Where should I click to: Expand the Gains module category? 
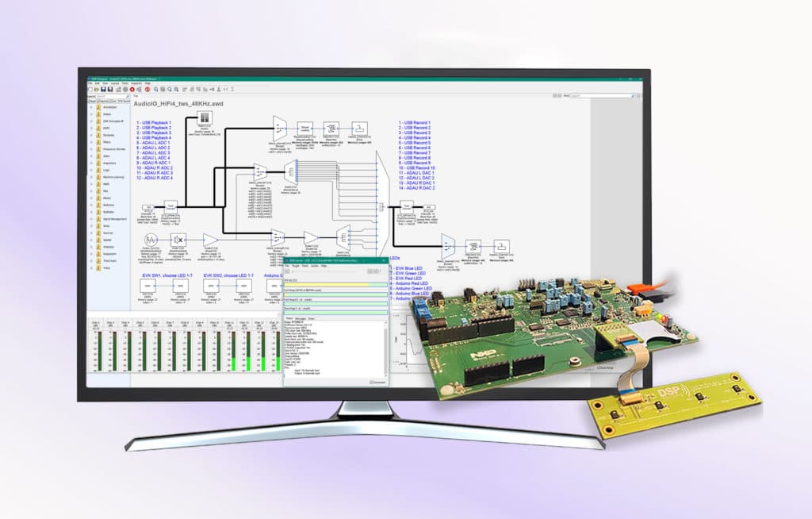coord(92,156)
